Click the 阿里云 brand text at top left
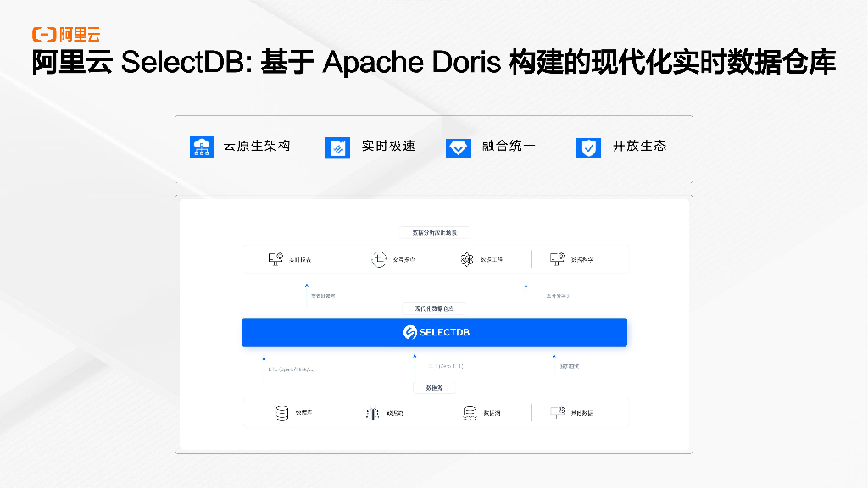Screen dimensions: 868x488 [81, 34]
